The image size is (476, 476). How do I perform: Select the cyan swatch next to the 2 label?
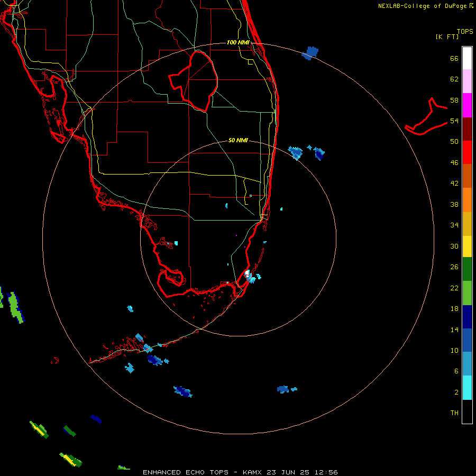pos(467,388)
